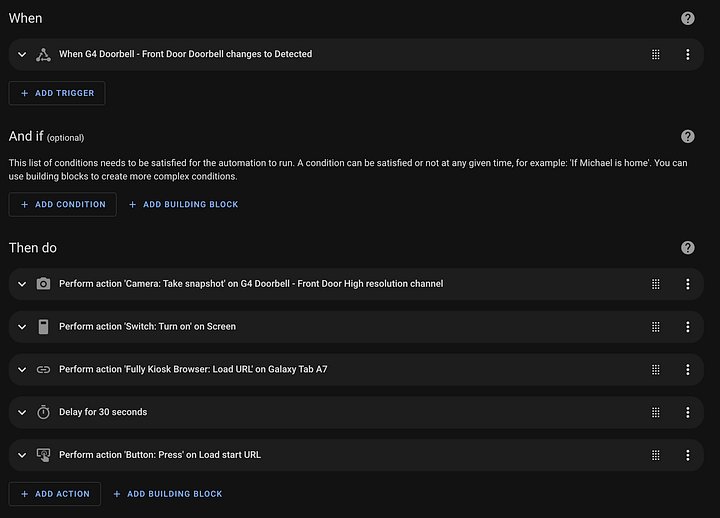Image resolution: width=720 pixels, height=518 pixels.
Task: Click the state trigger icon on doorbell row
Action: point(43,55)
